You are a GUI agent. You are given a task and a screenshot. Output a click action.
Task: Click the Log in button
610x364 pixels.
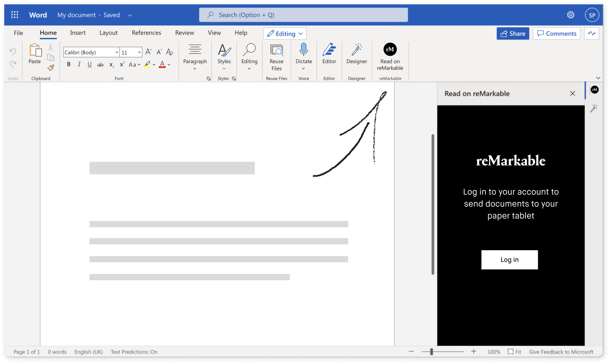(x=509, y=260)
